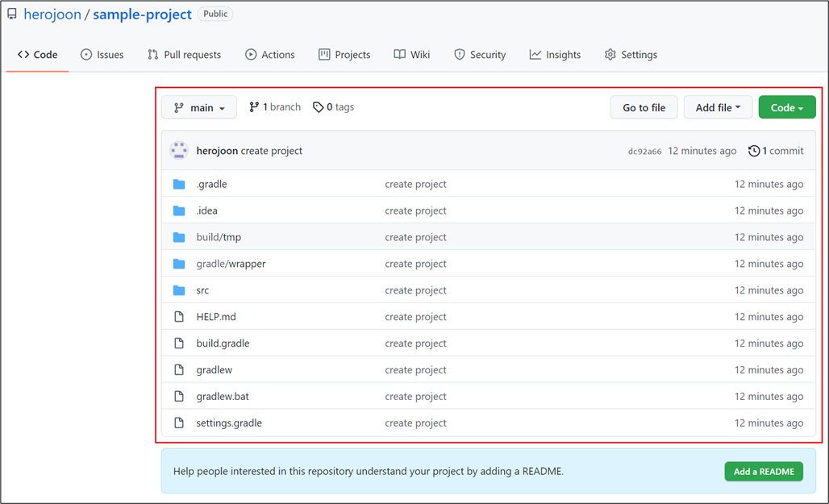This screenshot has width=829, height=504.
Task: Click the gradle/wrapper folder icon
Action: 179,264
